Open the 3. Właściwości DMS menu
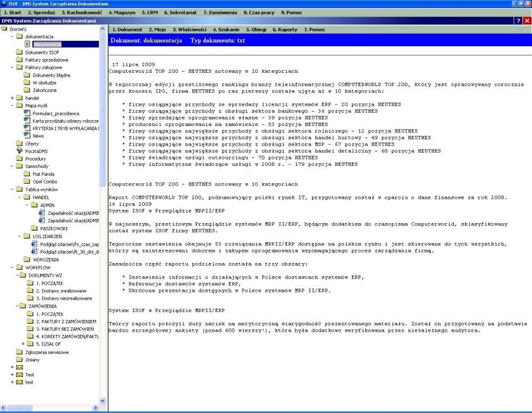 point(189,30)
